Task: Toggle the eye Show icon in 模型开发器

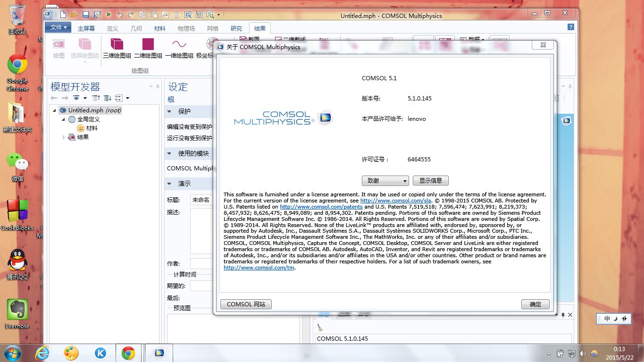Action: coord(76,98)
